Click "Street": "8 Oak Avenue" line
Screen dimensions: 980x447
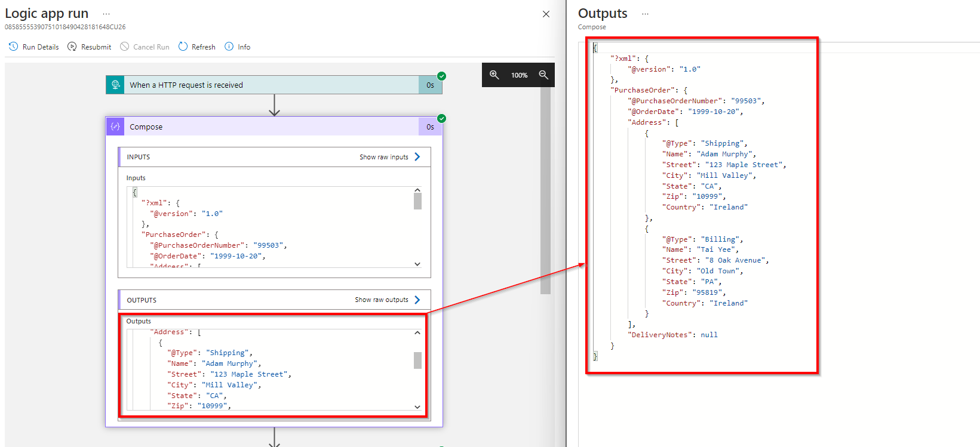(x=715, y=260)
